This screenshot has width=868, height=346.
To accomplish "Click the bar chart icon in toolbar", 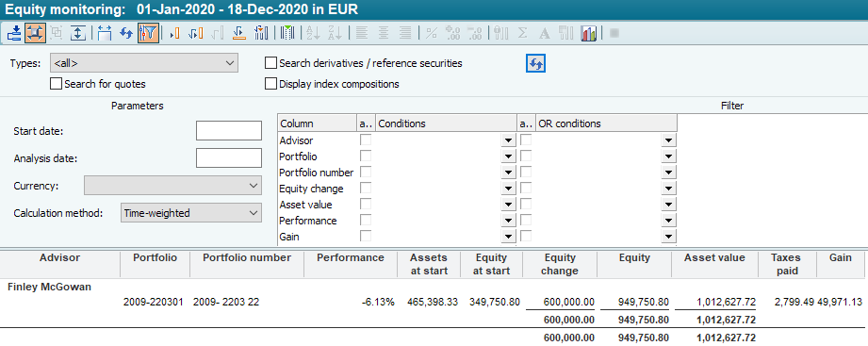I will click(588, 33).
